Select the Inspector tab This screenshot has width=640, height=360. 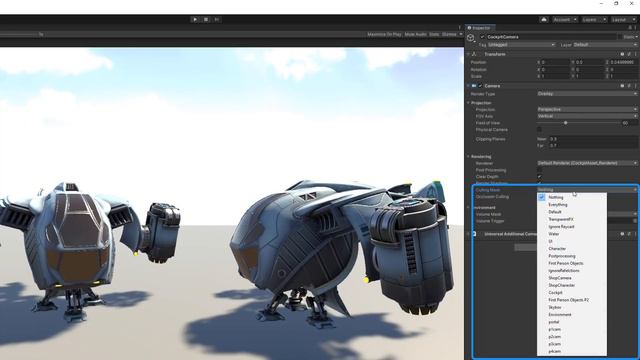480,27
